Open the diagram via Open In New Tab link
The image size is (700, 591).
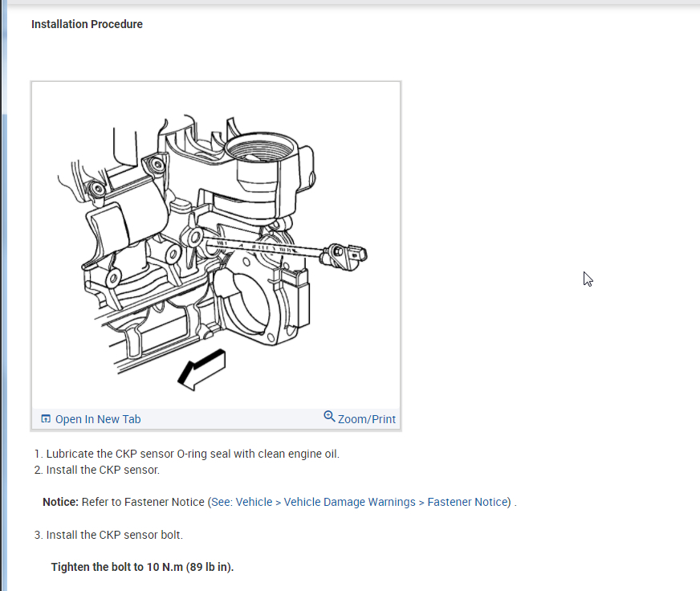98,419
